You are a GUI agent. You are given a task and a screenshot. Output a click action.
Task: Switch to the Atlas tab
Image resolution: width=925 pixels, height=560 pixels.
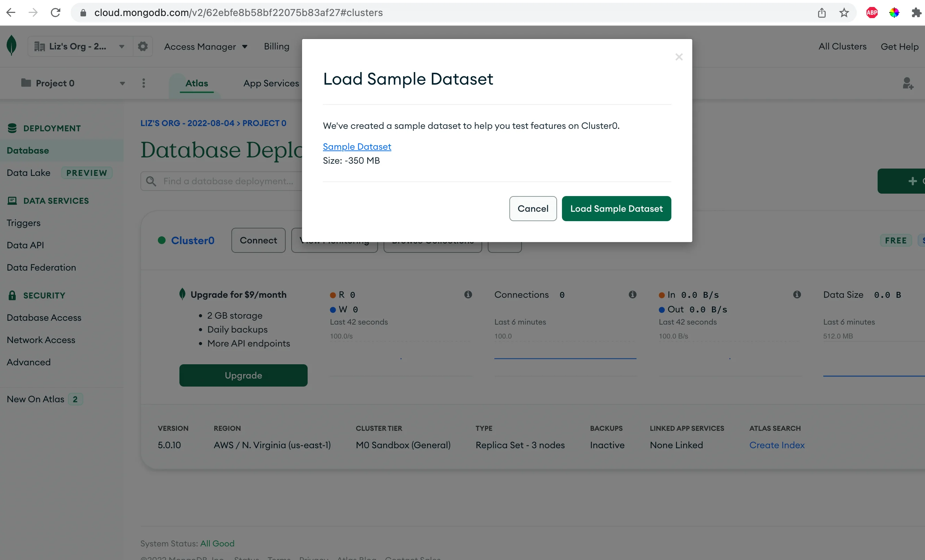coord(197,83)
